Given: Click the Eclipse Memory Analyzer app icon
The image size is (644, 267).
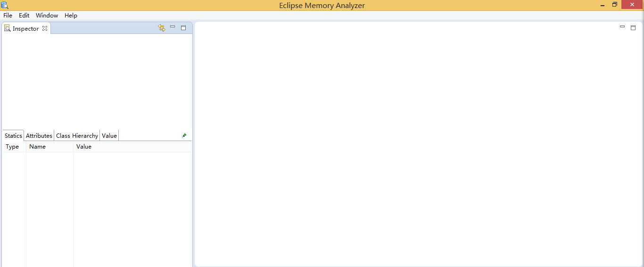Looking at the screenshot, I should click(4, 5).
